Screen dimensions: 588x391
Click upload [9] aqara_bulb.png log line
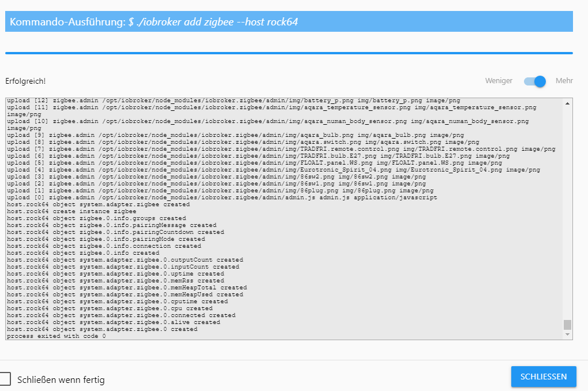click(235, 135)
